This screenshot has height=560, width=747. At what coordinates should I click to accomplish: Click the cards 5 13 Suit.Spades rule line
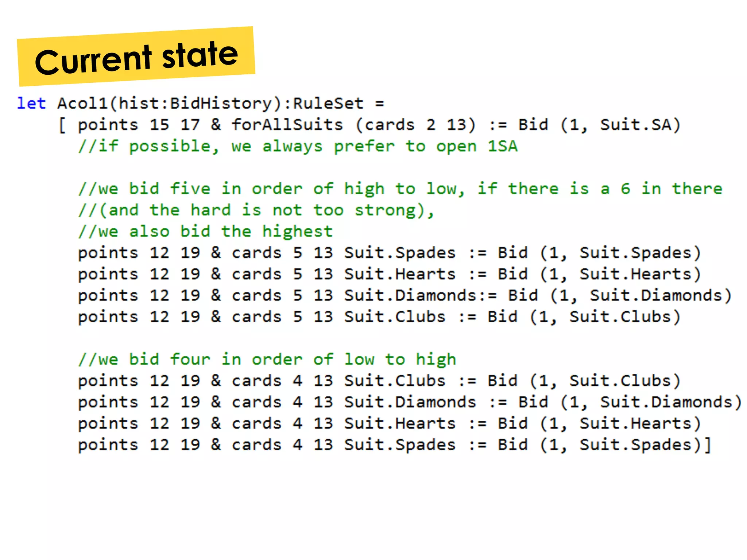pos(389,253)
